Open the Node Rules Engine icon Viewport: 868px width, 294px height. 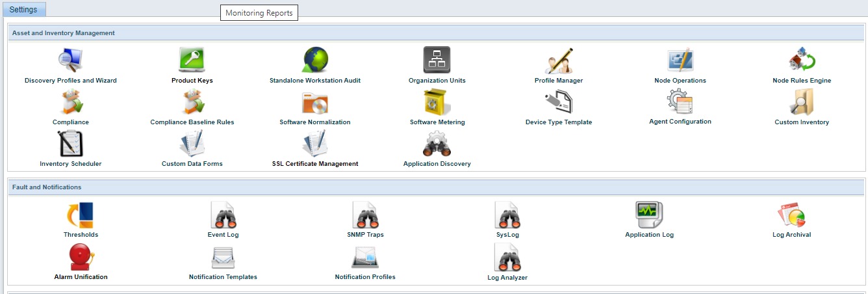pyautogui.click(x=801, y=60)
